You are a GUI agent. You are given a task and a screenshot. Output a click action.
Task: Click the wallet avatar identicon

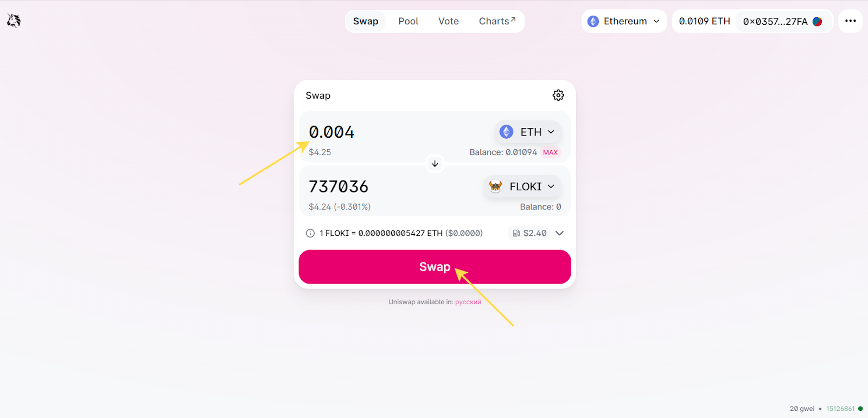coord(818,22)
